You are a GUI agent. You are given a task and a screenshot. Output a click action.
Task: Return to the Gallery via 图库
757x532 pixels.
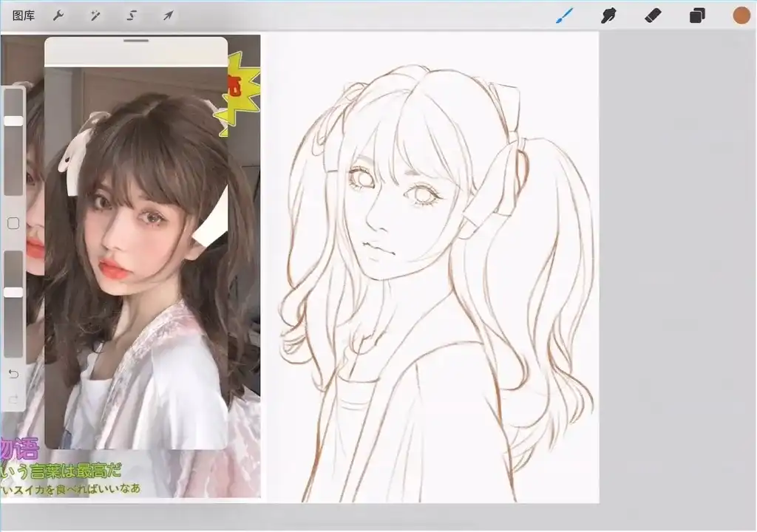[23, 15]
